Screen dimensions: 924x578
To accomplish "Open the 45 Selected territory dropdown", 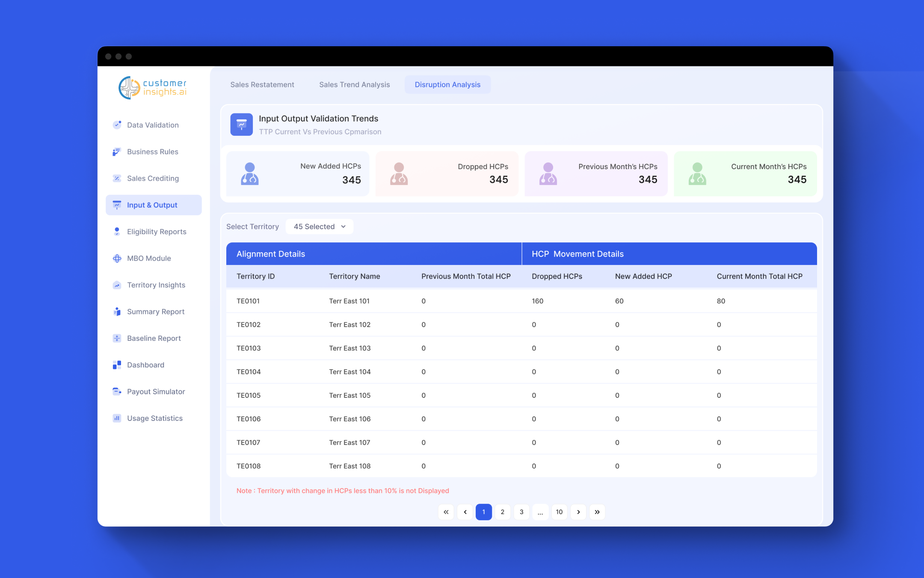I will pos(319,226).
